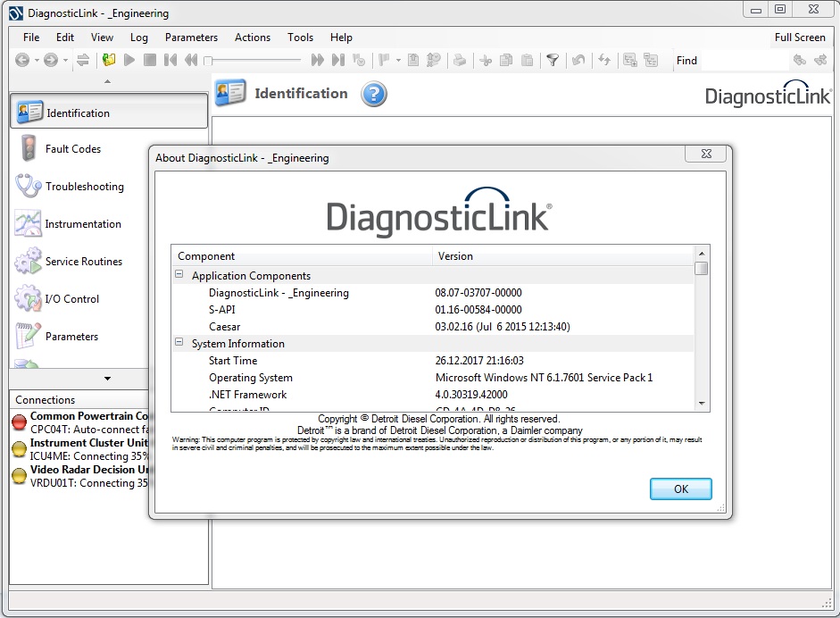
Task: Click the blue help question mark icon
Action: point(374,94)
